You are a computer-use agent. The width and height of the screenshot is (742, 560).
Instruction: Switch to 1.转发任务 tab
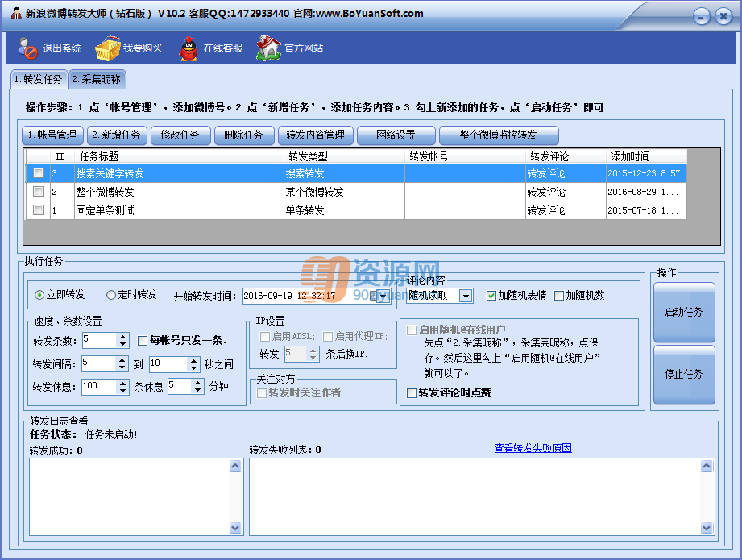[x=39, y=79]
